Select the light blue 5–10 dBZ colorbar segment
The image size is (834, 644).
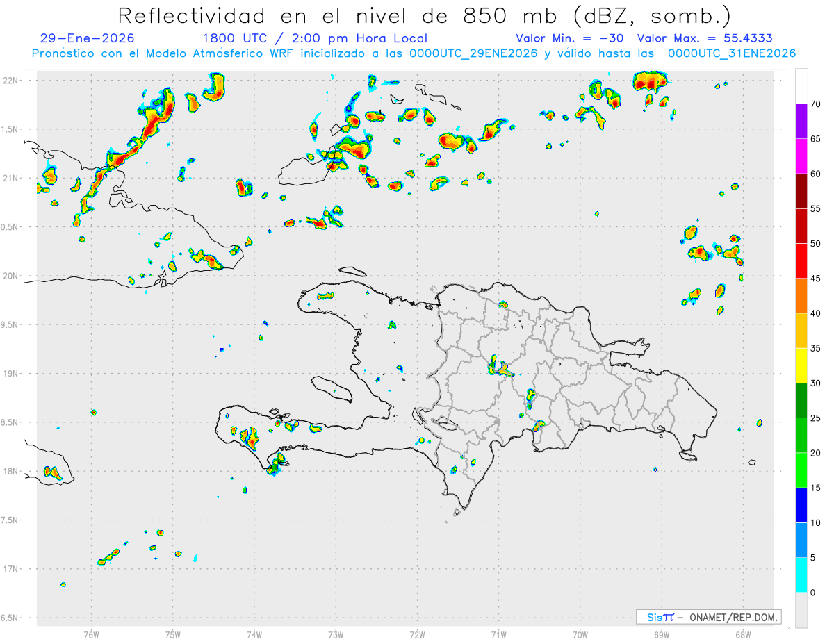pyautogui.click(x=801, y=540)
